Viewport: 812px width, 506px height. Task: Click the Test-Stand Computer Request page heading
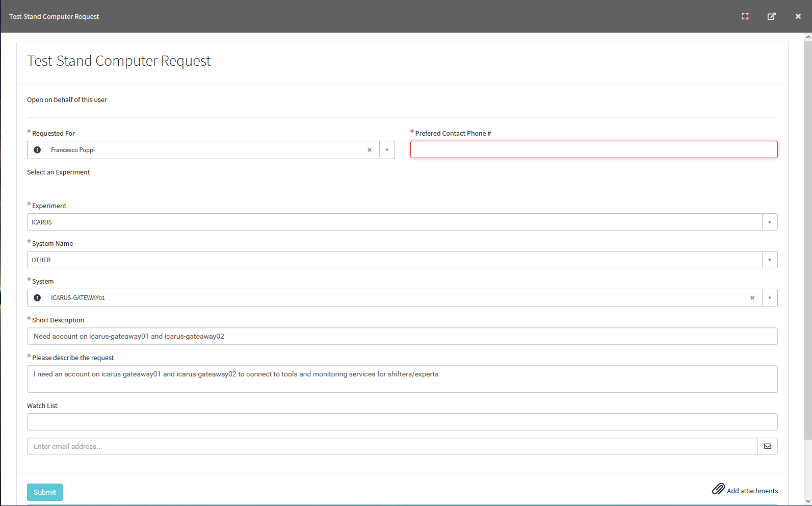coord(119,61)
